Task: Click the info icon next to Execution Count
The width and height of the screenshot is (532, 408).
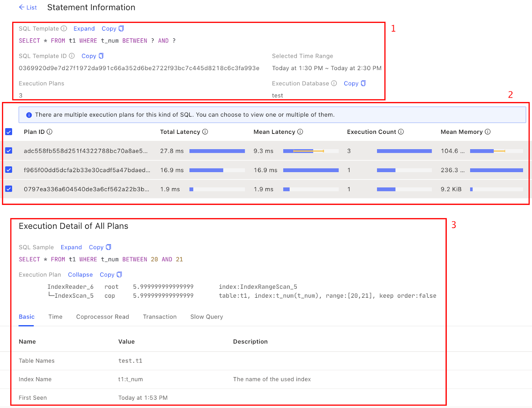Action: pos(401,132)
